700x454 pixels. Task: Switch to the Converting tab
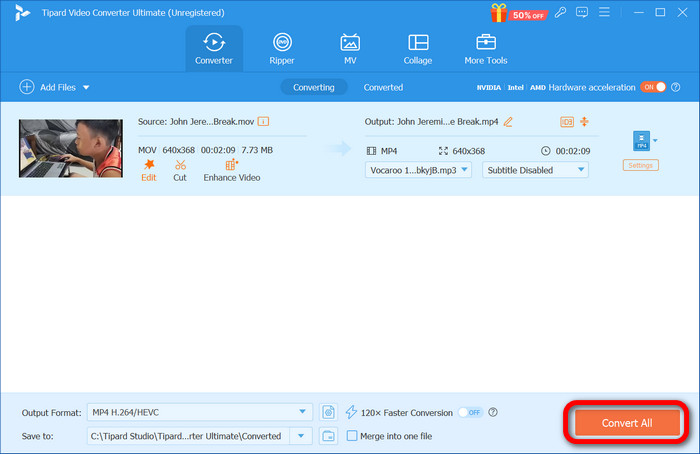[x=314, y=87]
